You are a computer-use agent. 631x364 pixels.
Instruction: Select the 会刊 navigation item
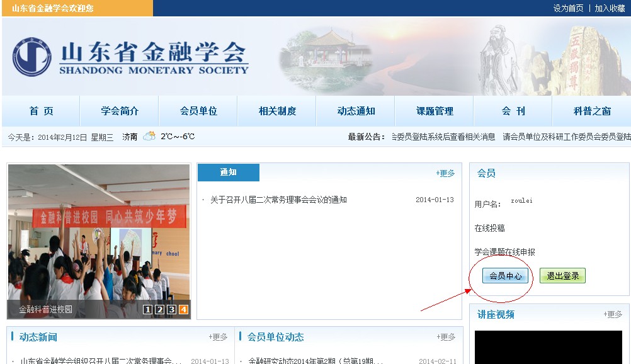(513, 111)
